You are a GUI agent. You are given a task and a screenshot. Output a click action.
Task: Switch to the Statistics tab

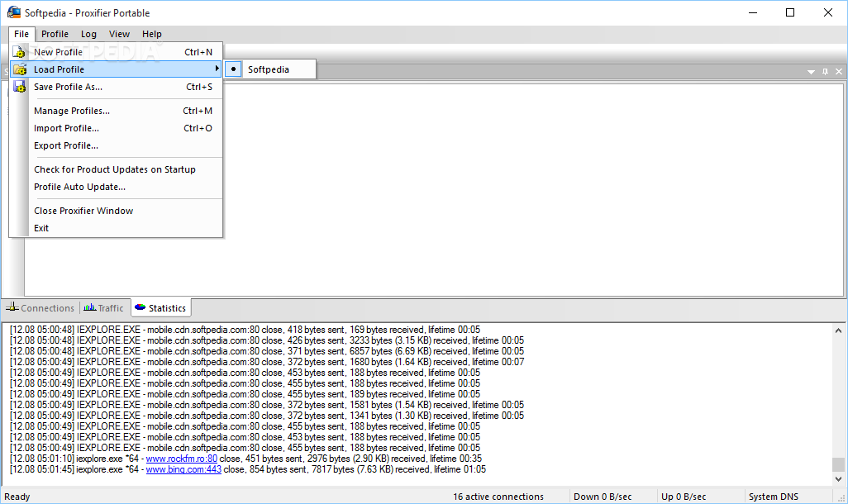pos(161,308)
